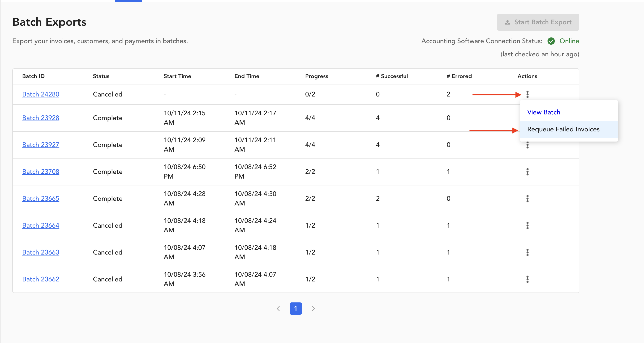Open actions menu for Batch 23665
The height and width of the screenshot is (343, 644).
pyautogui.click(x=527, y=199)
